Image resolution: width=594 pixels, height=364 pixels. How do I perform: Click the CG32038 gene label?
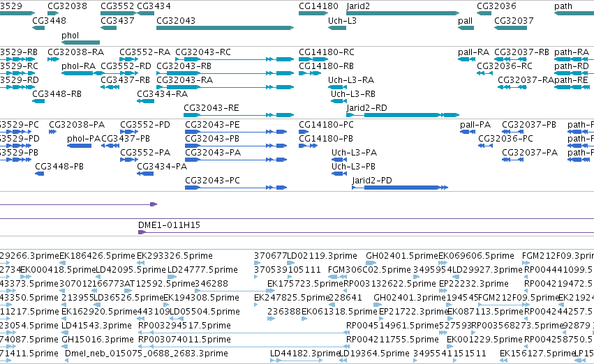click(68, 6)
